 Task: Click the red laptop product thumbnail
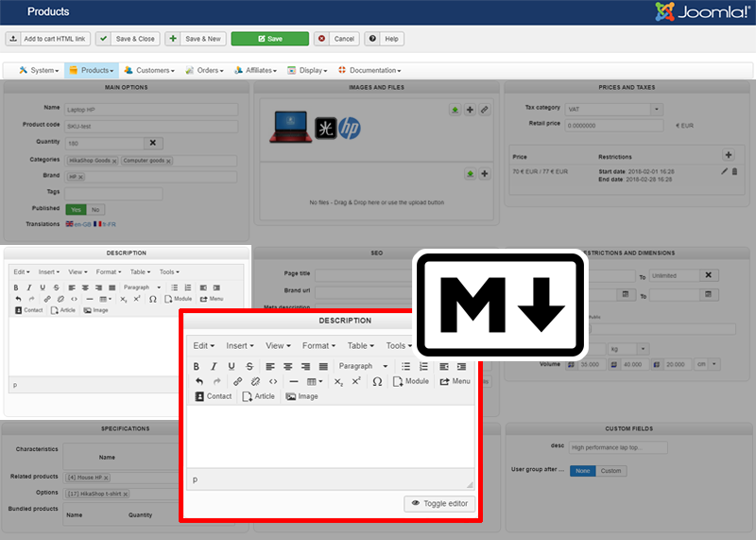[291, 128]
